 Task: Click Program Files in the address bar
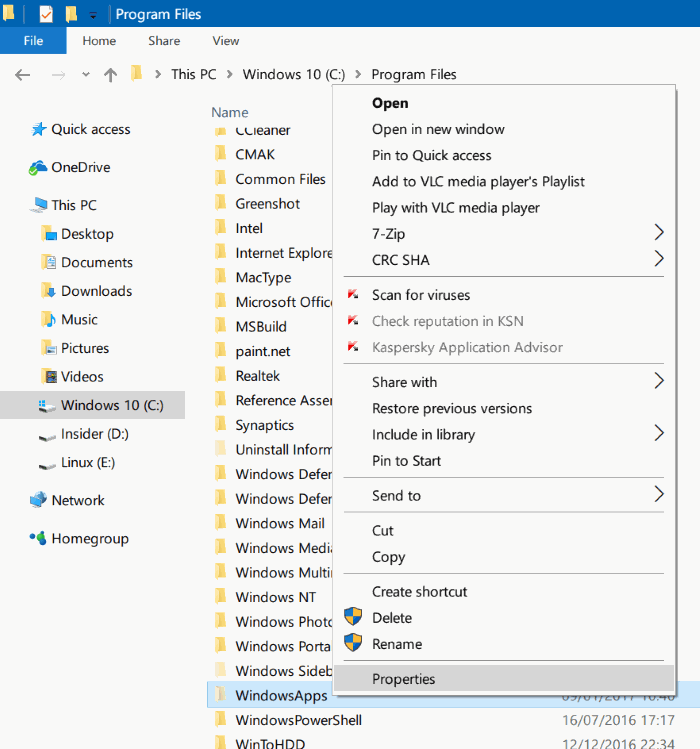click(x=414, y=75)
